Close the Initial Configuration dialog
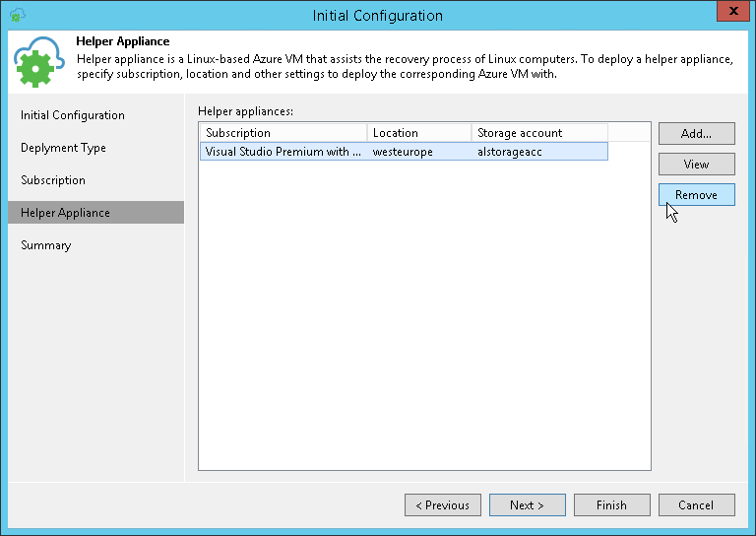Viewport: 756px width, 536px height. (x=729, y=15)
